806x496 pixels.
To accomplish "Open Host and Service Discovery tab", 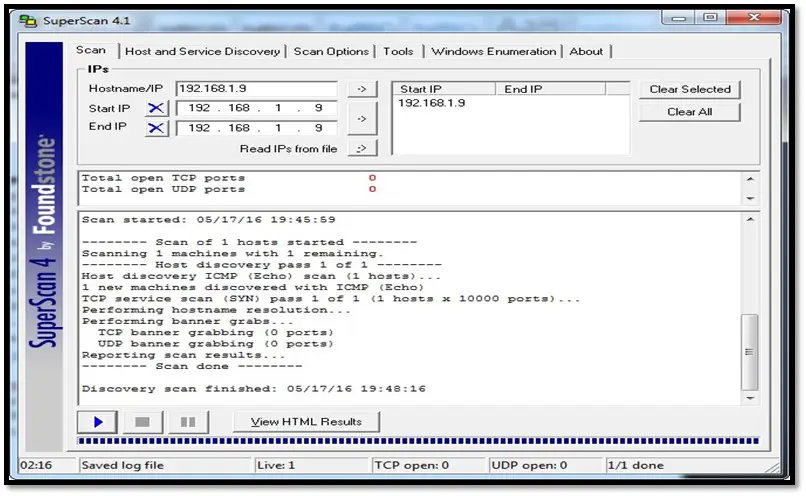I will click(202, 51).
